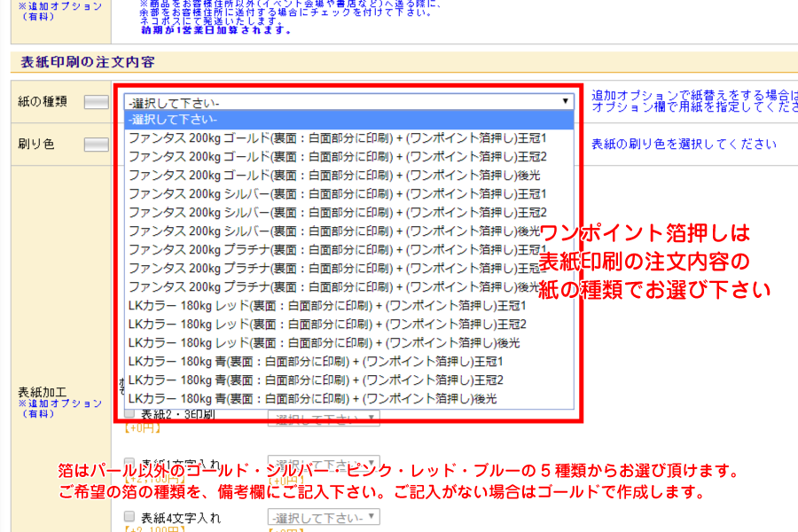Viewport: 798px width, 532px height.
Task: Tick the 表紙4文字入れ checkbox
Action: 129,517
